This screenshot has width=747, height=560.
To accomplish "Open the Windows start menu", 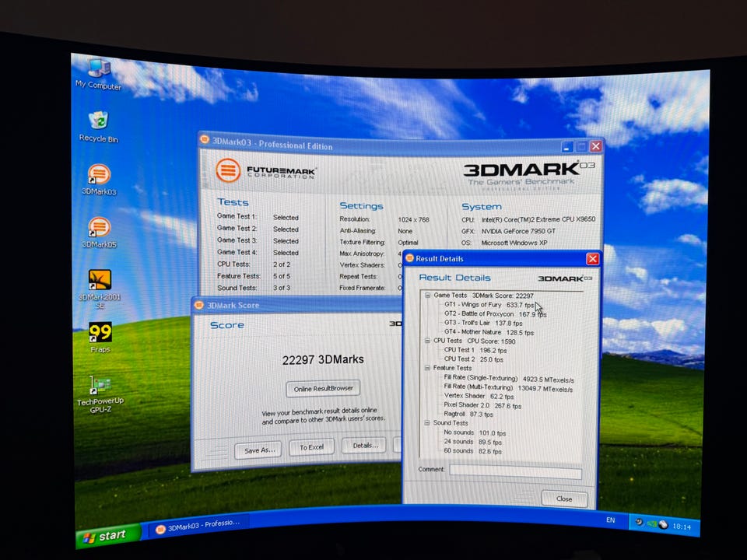I will [109, 536].
